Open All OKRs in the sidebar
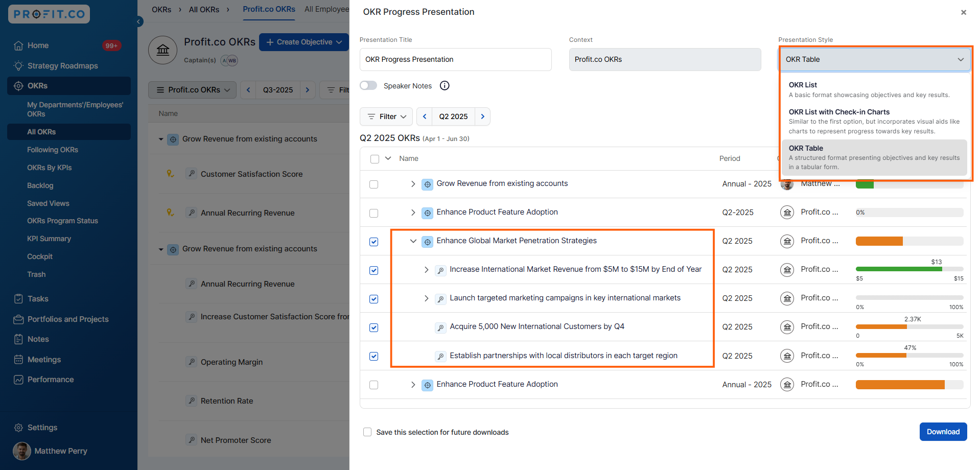 coord(68,132)
